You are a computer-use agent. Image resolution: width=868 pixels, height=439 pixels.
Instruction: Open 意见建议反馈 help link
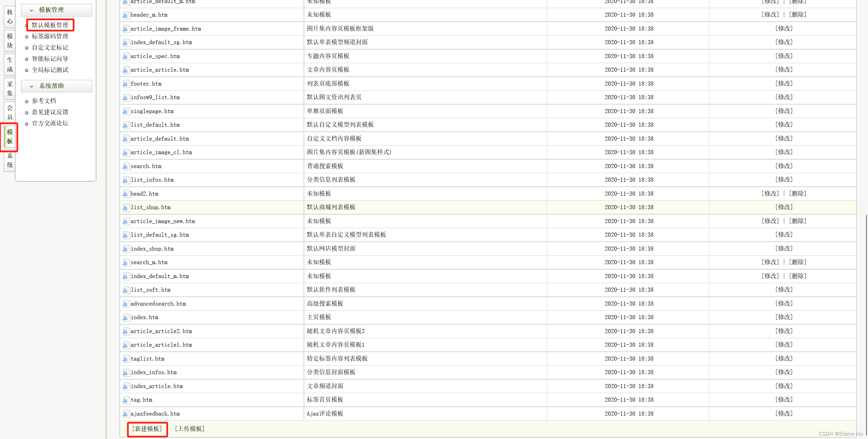pos(50,112)
